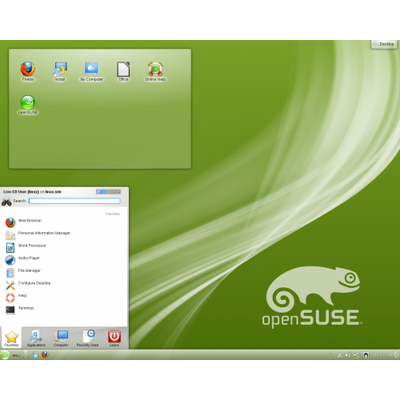Open the Leave tab

click(114, 338)
